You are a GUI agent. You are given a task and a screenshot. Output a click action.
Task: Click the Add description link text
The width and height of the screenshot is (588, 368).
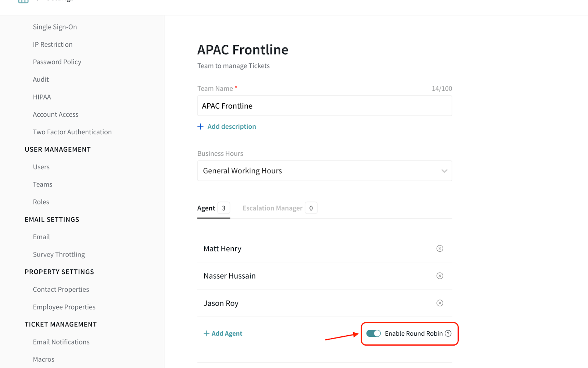click(232, 127)
